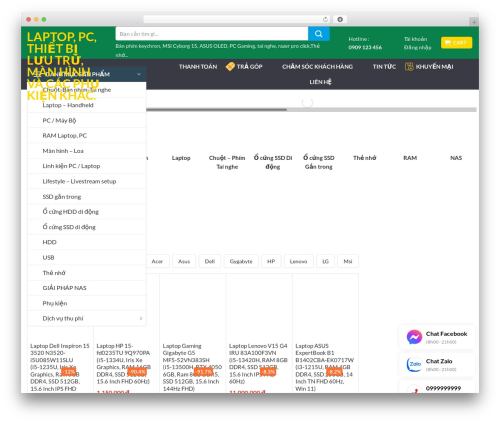The image size is (500, 423).
Task: Click the yellow site title logo
Action: tap(63, 66)
